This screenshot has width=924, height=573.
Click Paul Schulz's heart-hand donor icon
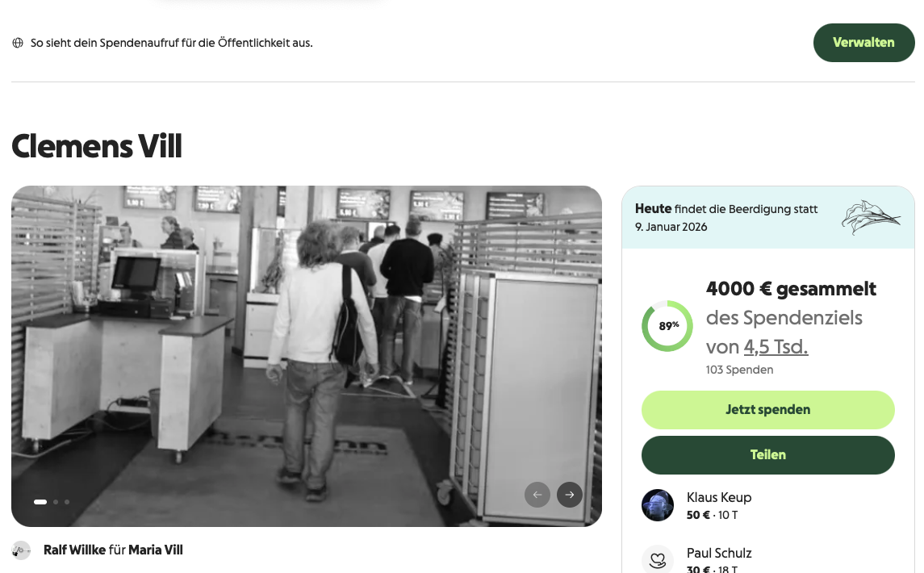tap(658, 558)
